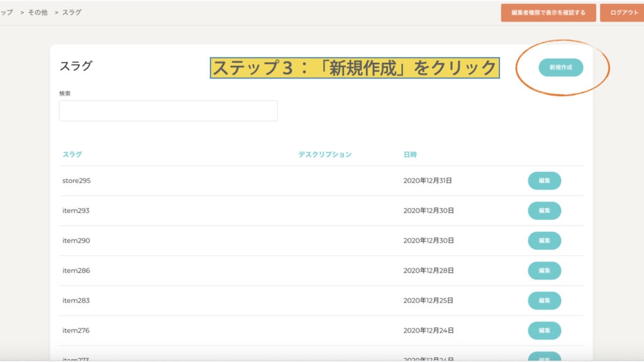Image resolution: width=644 pixels, height=362 pixels.
Task: Select the スラグ breadcrumb item
Action: coord(72,13)
